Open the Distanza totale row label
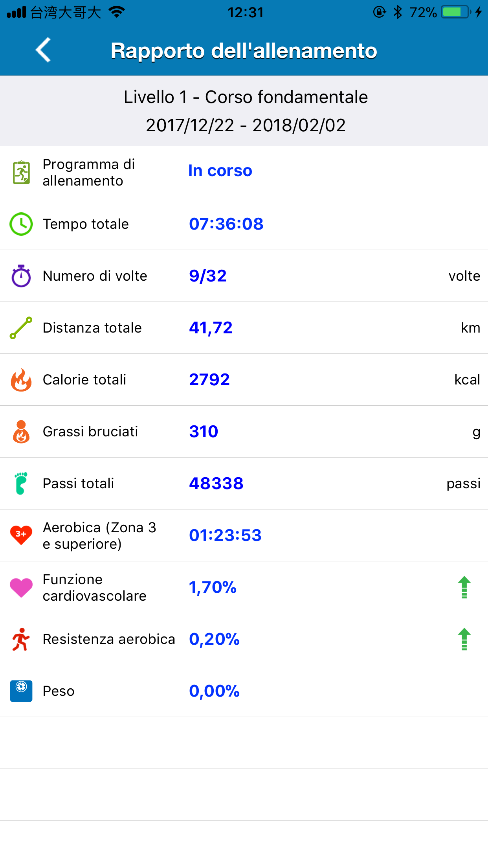This screenshot has width=488, height=868. (x=92, y=328)
